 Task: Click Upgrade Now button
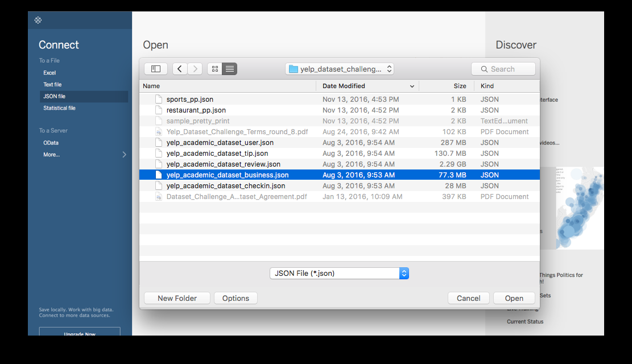coord(80,332)
